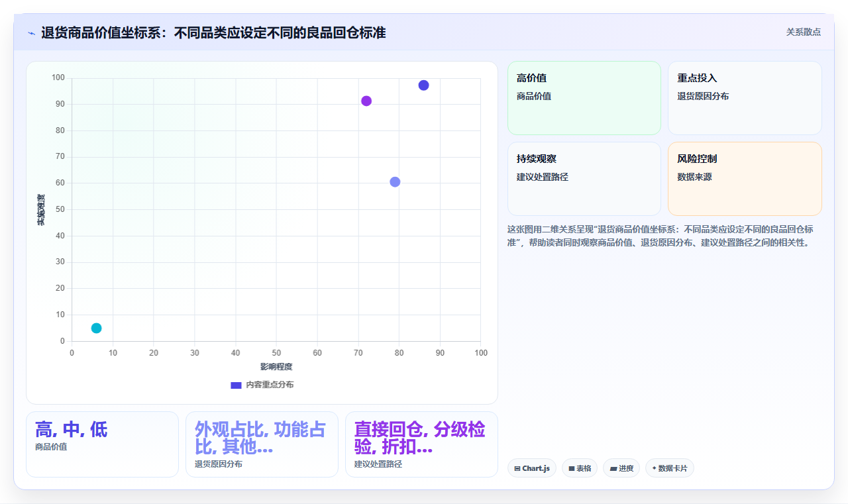
Task: Click the cyan scatter point at bottom left
Action: 96,328
